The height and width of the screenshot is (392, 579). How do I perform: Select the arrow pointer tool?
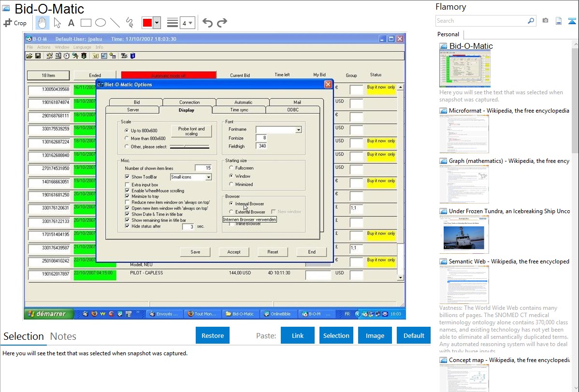pyautogui.click(x=57, y=23)
